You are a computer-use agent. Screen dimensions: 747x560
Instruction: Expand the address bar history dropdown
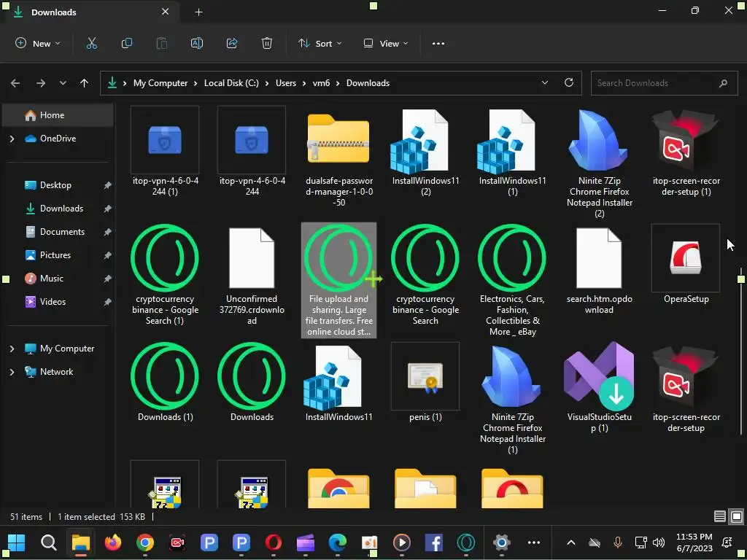tap(544, 82)
